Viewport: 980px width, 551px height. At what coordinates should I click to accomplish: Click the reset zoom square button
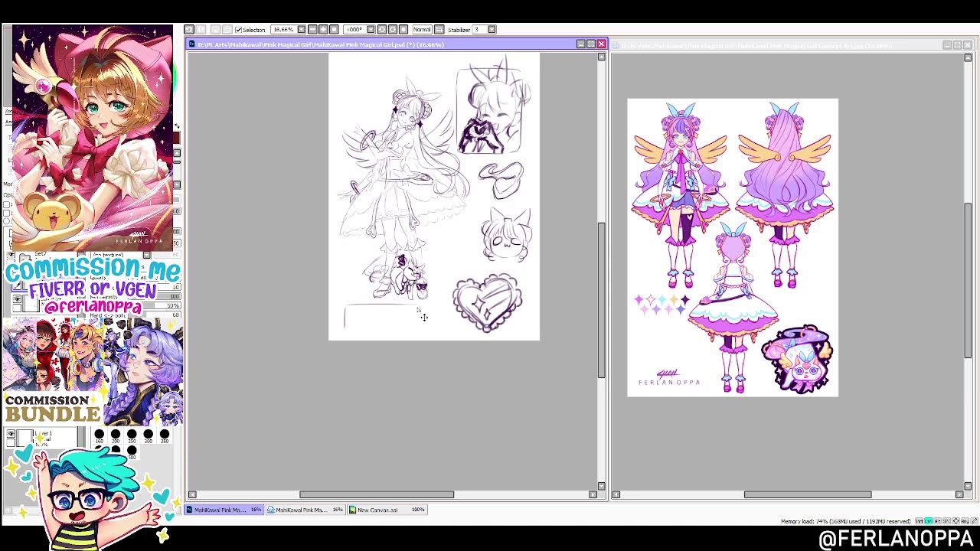click(x=334, y=30)
